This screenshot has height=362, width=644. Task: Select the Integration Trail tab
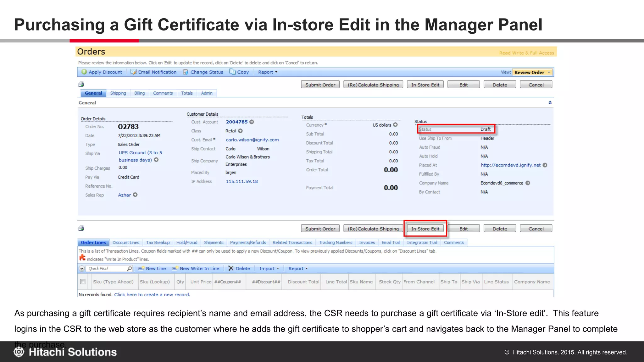click(x=422, y=242)
